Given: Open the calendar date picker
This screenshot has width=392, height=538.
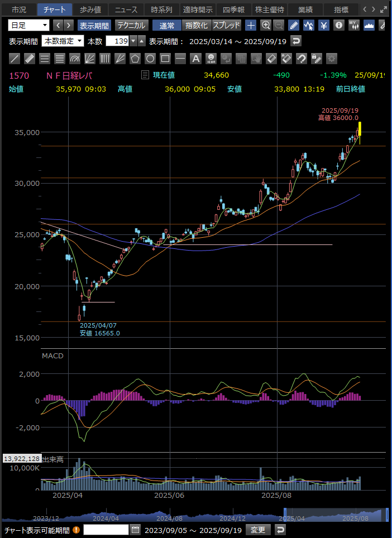Looking at the screenshot, I should pos(135,530).
